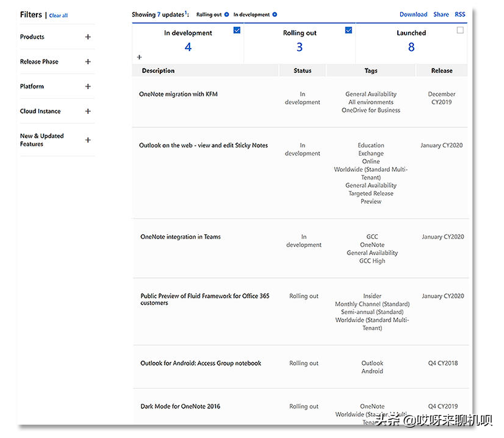Image resolution: width=504 pixels, height=438 pixels.
Task: Expand the Cloud Instance filter
Action: (88, 111)
